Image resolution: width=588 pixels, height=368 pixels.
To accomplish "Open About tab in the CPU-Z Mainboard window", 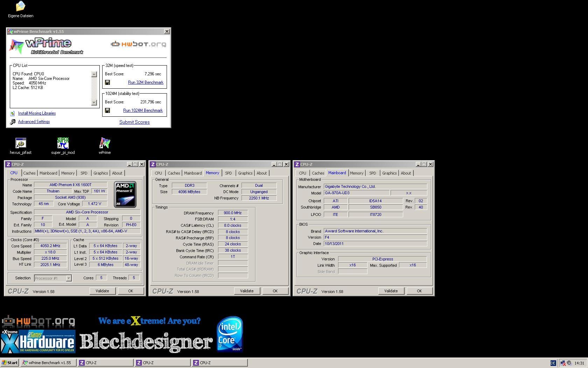I will (x=406, y=173).
